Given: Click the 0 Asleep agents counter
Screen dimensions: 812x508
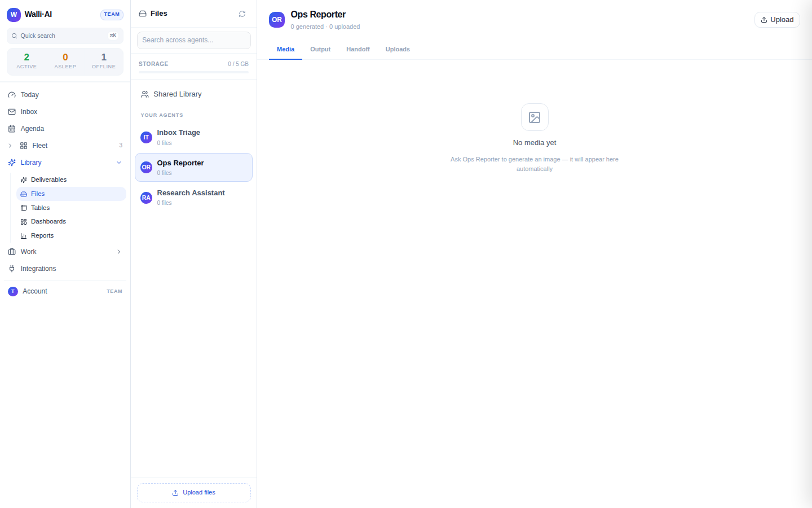Looking at the screenshot, I should point(65,61).
